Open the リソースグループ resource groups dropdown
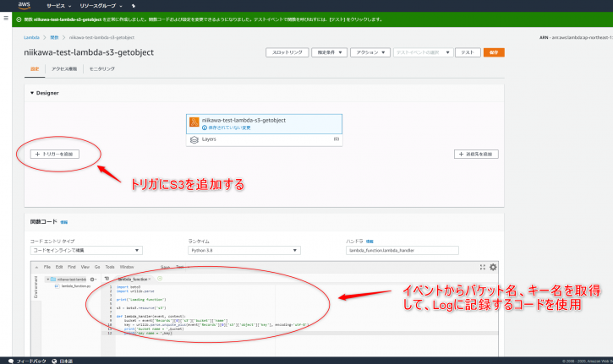The width and height of the screenshot is (613, 364). point(101,6)
